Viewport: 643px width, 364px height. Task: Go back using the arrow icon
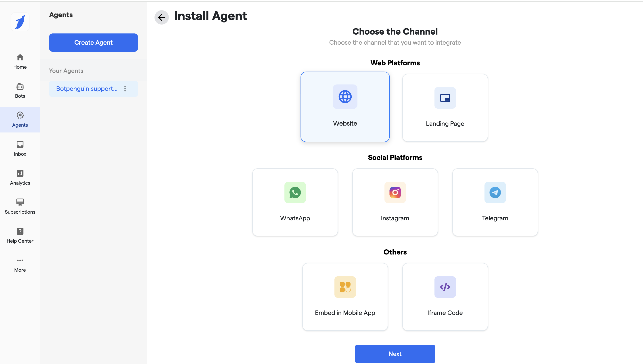pyautogui.click(x=162, y=17)
